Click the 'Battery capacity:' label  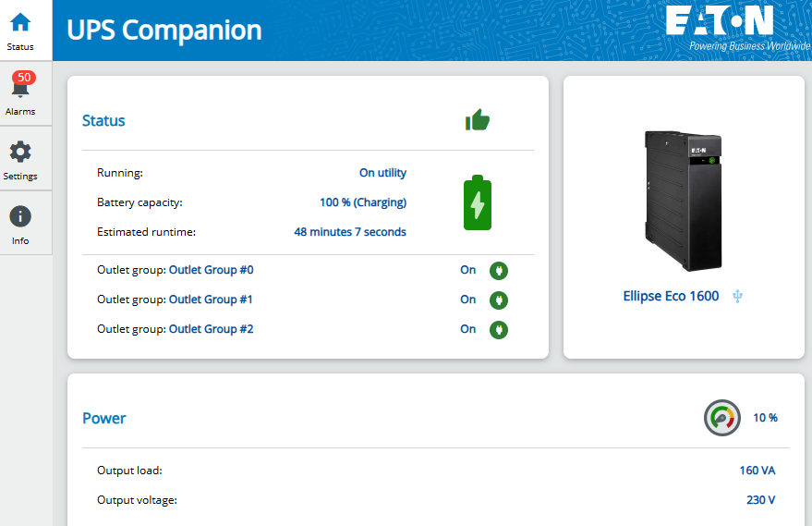pos(139,202)
